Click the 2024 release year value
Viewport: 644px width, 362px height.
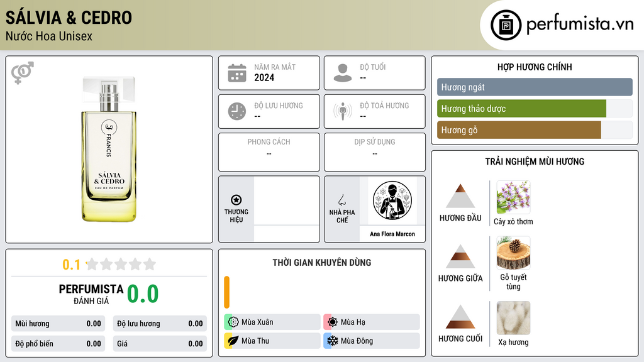[x=264, y=77]
